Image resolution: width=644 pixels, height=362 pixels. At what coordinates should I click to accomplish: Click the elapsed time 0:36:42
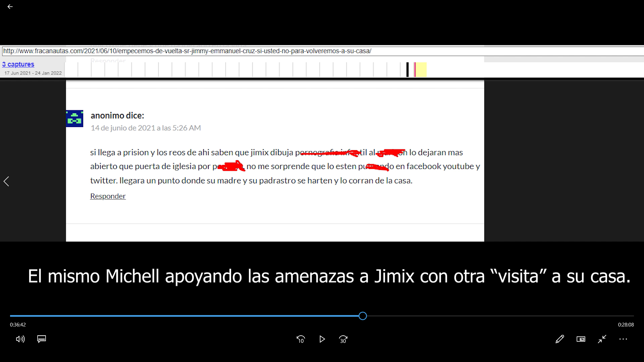[18, 324]
